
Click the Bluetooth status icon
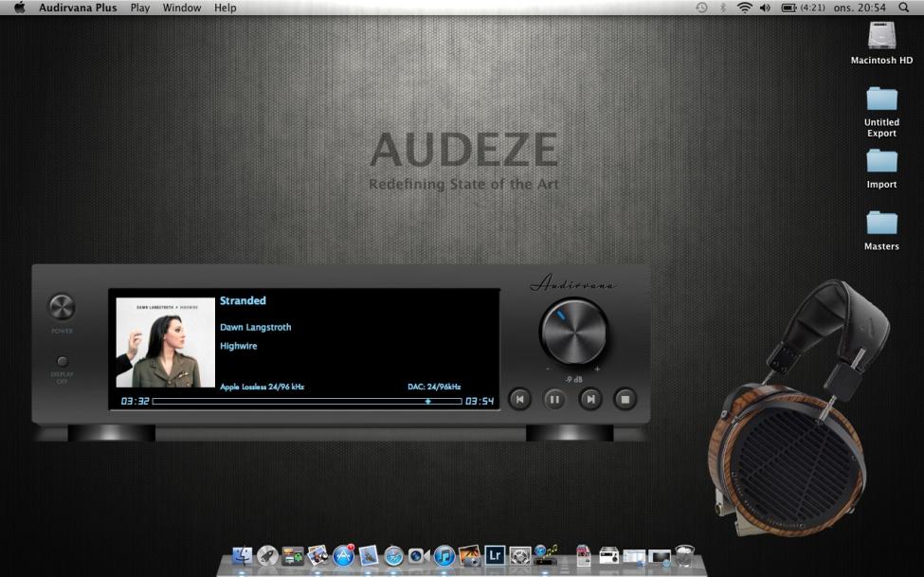point(723,8)
